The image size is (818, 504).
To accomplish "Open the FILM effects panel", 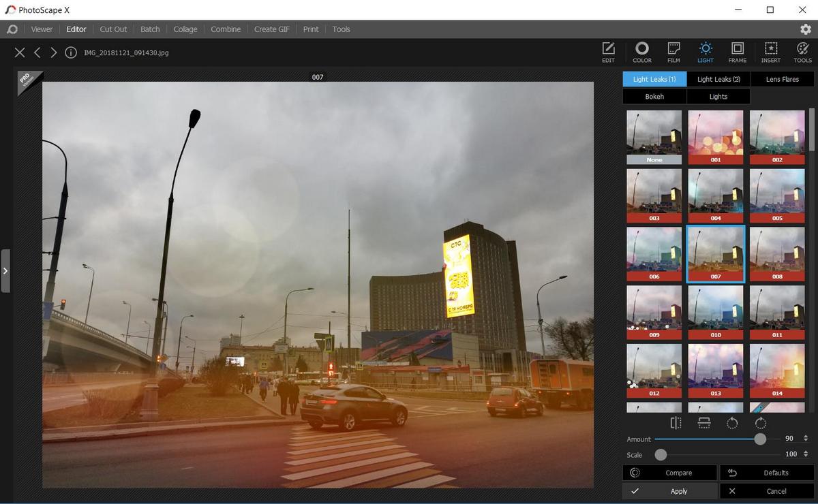I will point(673,52).
